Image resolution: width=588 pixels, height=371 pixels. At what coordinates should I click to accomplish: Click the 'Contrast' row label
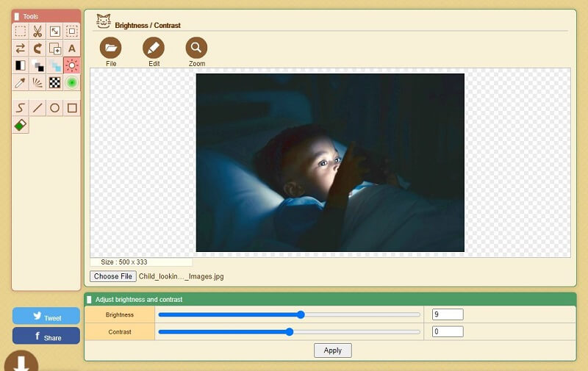[x=120, y=332]
